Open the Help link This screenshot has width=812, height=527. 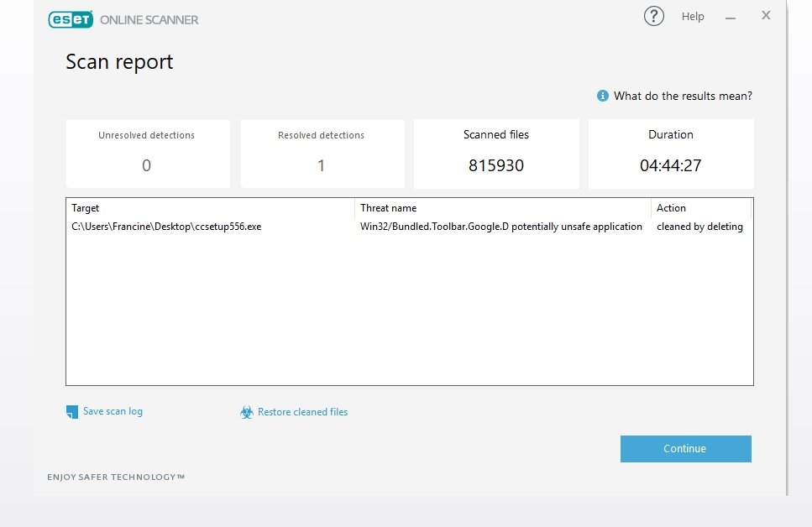pyautogui.click(x=693, y=17)
